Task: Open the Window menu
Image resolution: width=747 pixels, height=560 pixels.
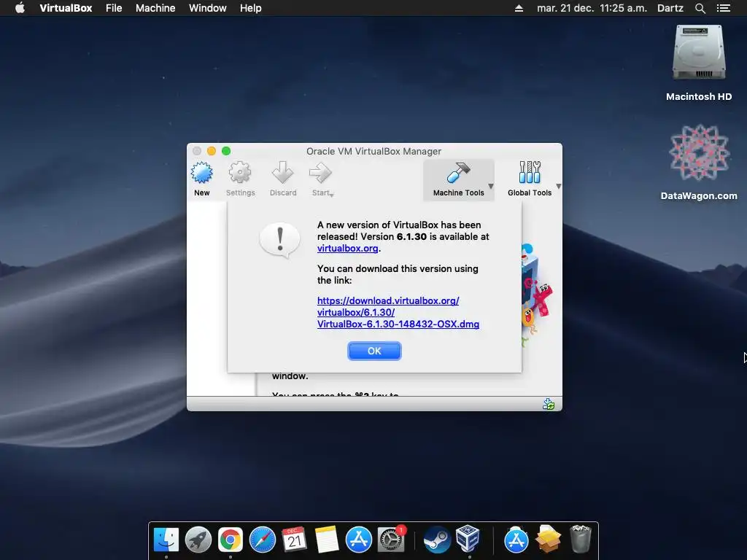Action: (208, 8)
